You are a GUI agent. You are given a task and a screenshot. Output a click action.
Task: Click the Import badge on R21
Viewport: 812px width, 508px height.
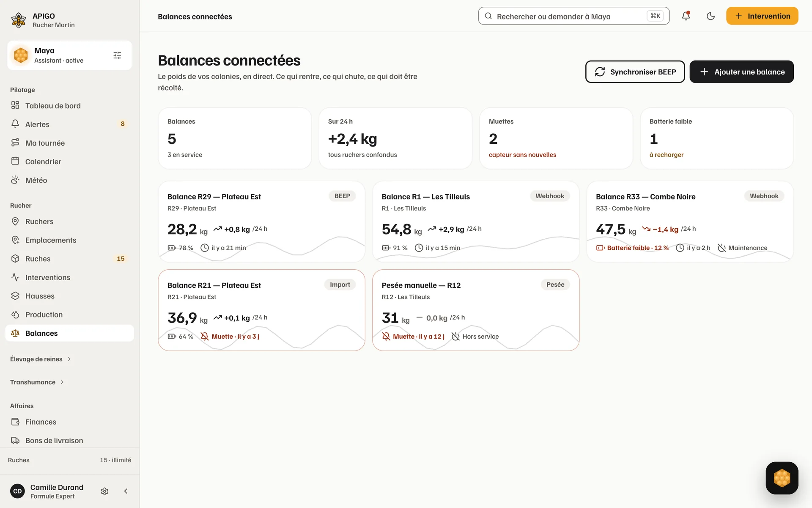coord(340,284)
